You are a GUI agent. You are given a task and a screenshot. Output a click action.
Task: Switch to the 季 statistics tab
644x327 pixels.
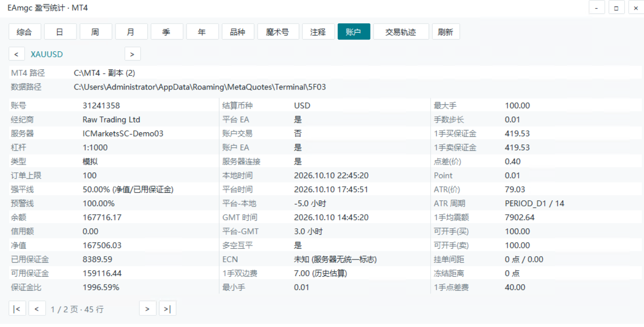coord(167,32)
